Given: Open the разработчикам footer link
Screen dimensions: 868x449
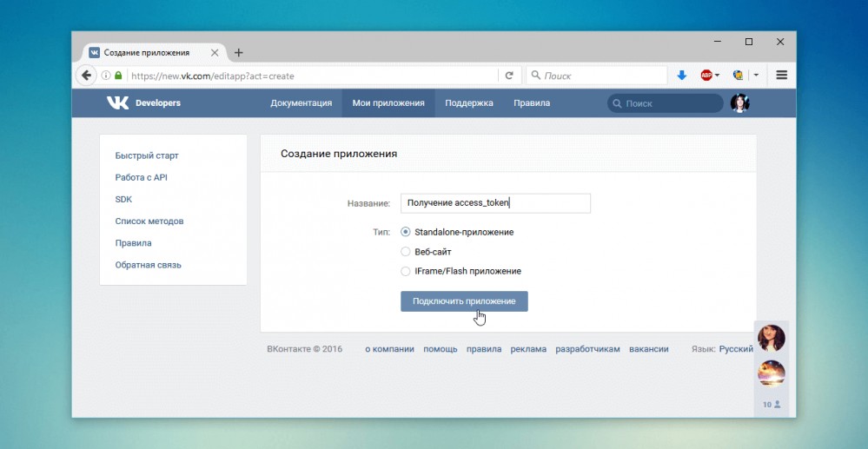Looking at the screenshot, I should point(587,349).
